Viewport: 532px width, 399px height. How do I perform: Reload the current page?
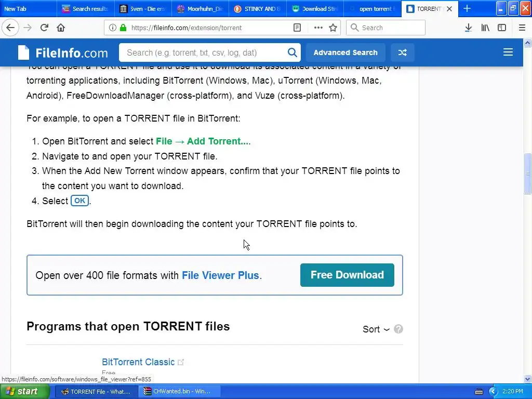click(x=44, y=28)
